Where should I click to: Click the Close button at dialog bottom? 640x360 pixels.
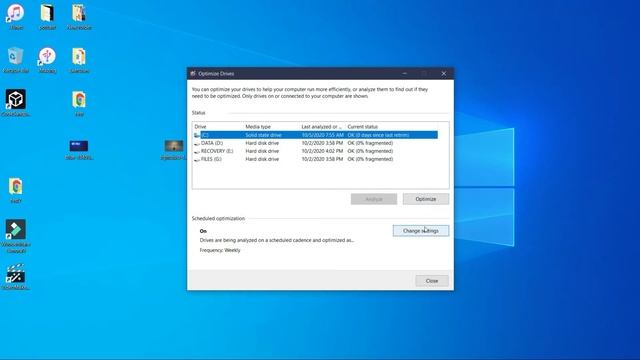click(432, 281)
